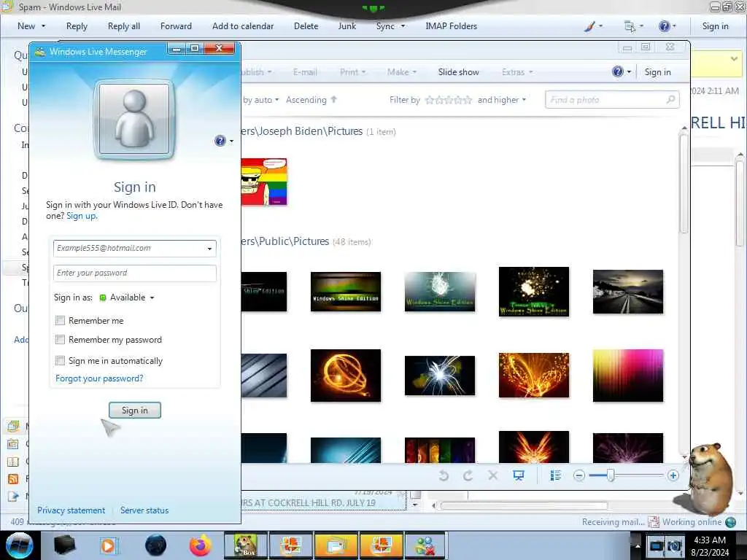The image size is (747, 560).
Task: Click the Photo Gallery vertical scrollbar
Action: (684, 183)
